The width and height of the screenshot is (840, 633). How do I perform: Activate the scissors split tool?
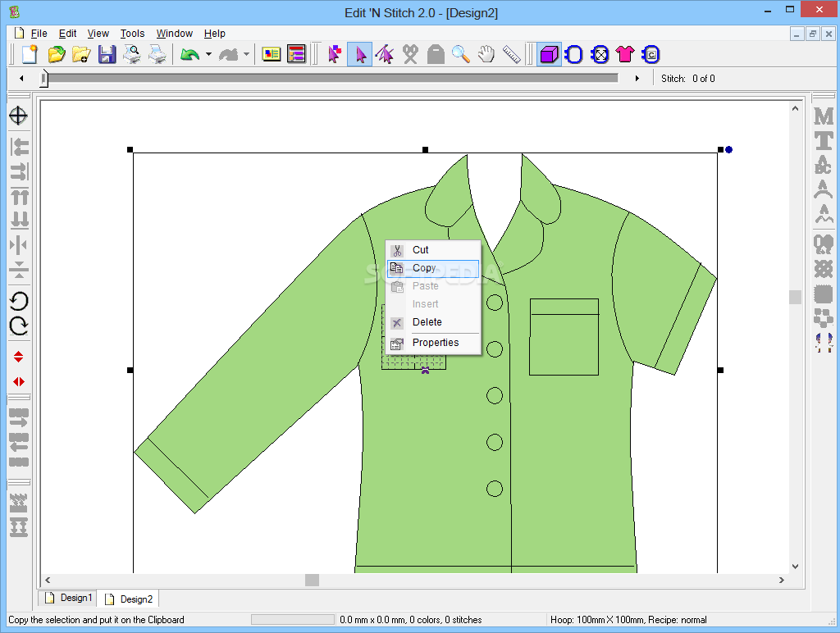410,54
